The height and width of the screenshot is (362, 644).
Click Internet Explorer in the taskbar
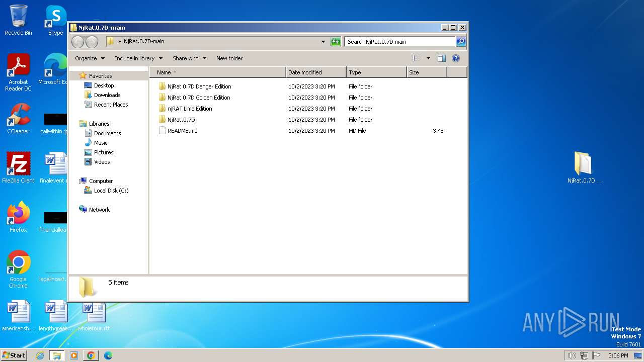coord(40,355)
